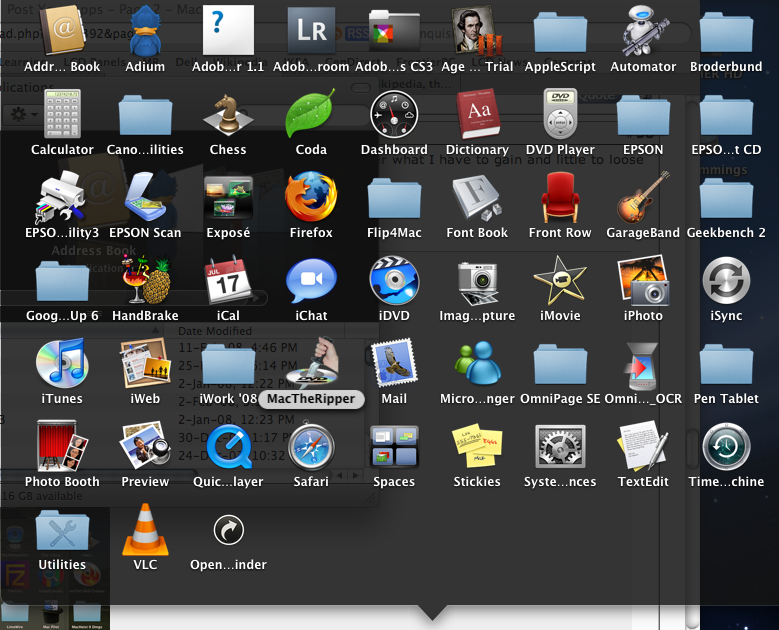Screen dimensions: 779x630
Task: Open the Adobe CS3 folder
Action: pyautogui.click(x=394, y=31)
